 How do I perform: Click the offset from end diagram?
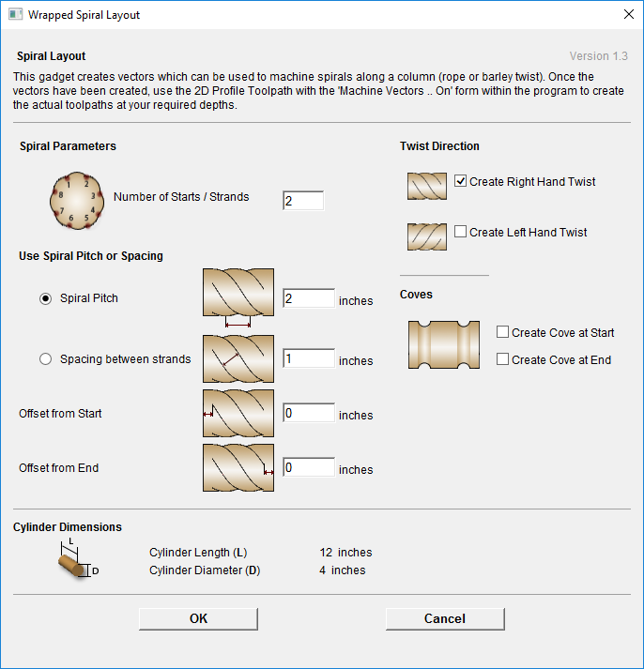(x=238, y=467)
